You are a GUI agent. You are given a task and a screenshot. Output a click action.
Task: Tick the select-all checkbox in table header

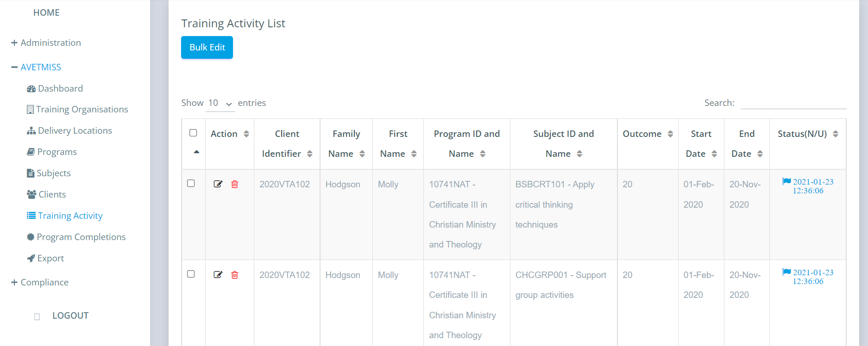[193, 133]
